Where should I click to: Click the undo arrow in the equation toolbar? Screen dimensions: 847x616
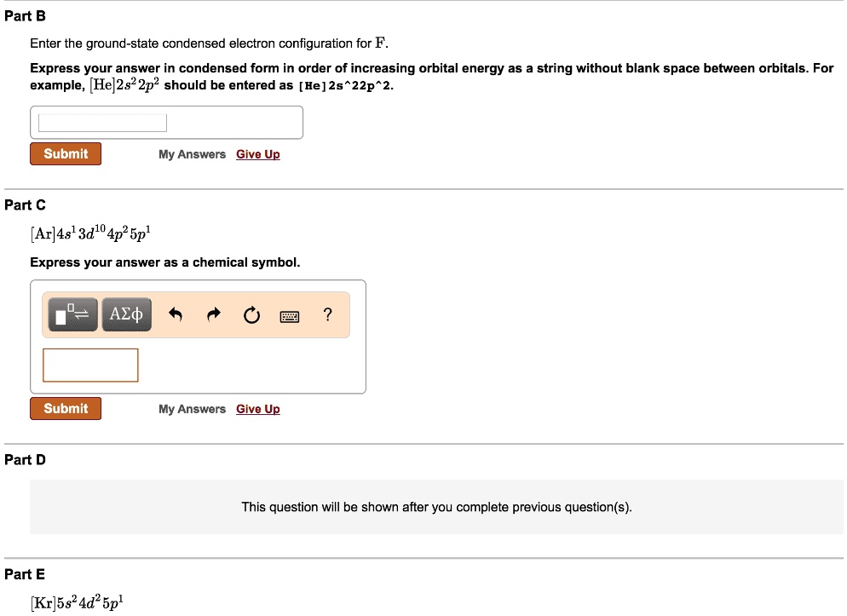tap(176, 316)
